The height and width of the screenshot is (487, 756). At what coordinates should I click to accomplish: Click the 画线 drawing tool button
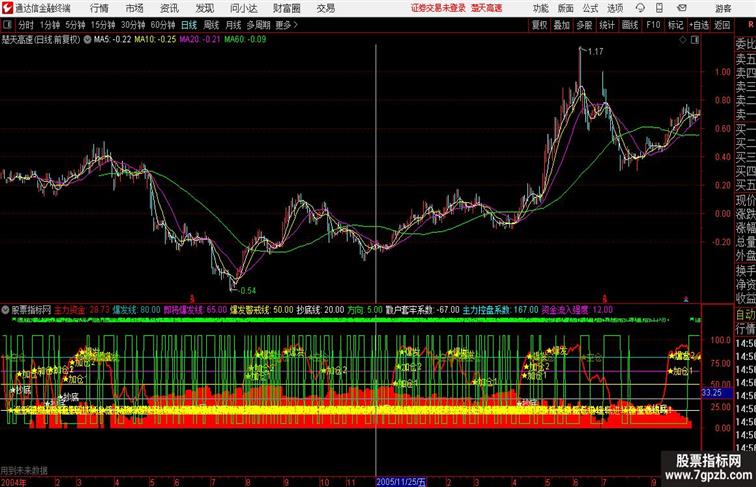[x=630, y=25]
